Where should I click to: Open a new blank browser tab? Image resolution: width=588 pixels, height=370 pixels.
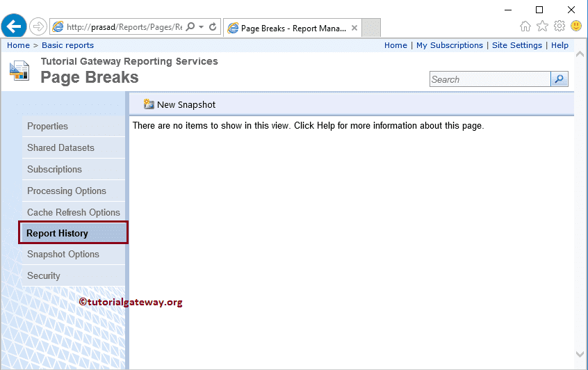(x=371, y=27)
